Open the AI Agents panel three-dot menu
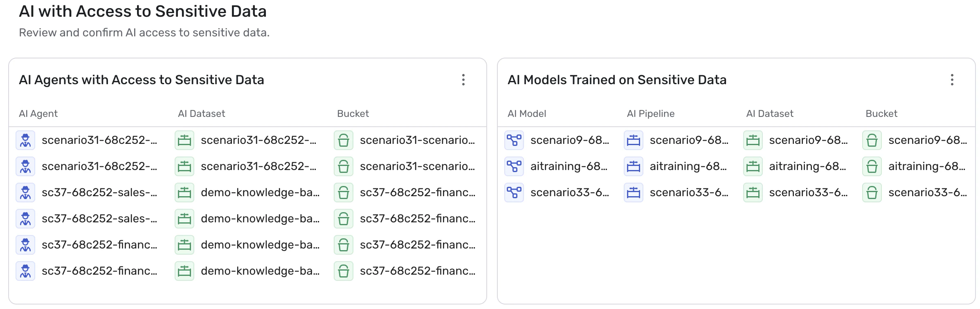Viewport: 980px width, 309px height. (x=463, y=80)
